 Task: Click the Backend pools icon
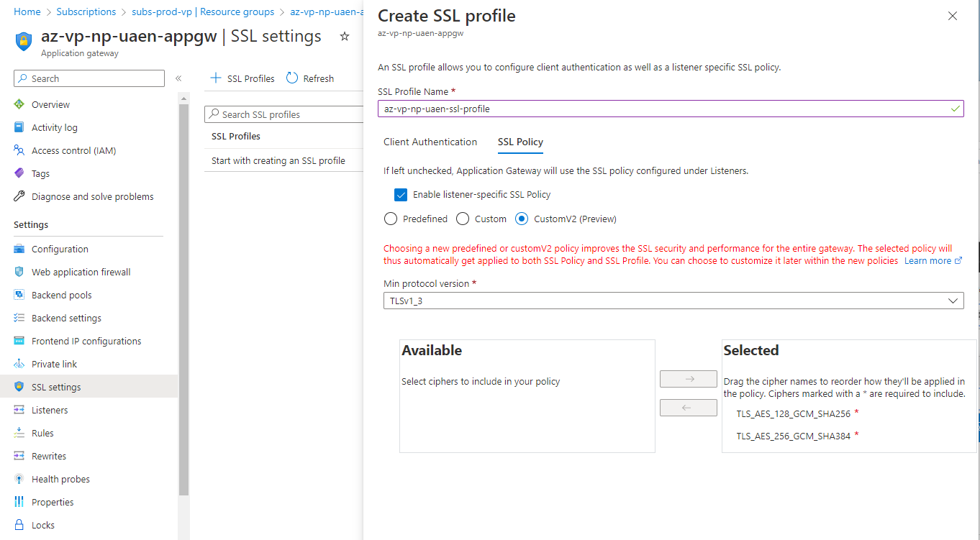click(x=19, y=295)
